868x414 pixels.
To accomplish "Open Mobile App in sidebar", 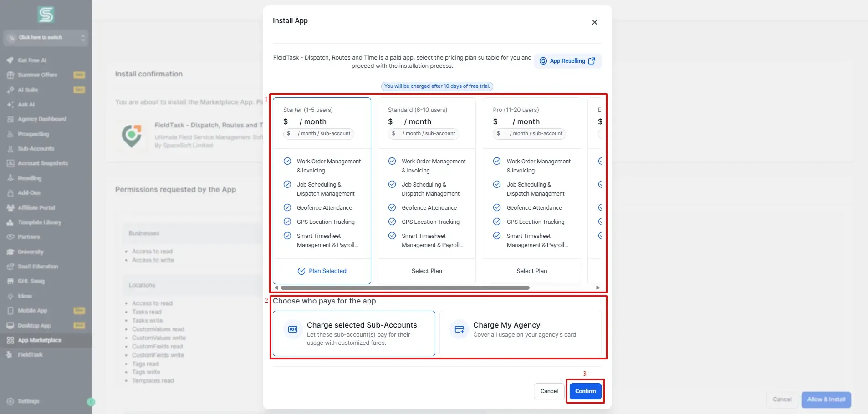I will (x=46, y=311).
